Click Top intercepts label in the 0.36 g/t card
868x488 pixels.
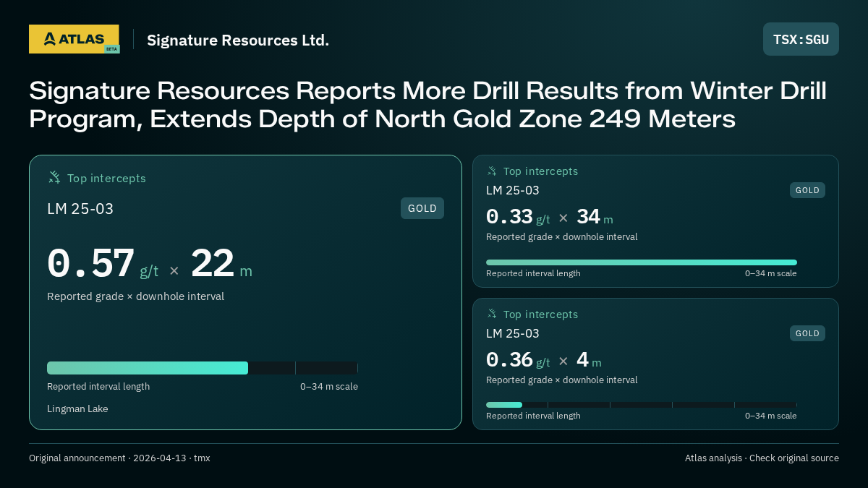(540, 314)
